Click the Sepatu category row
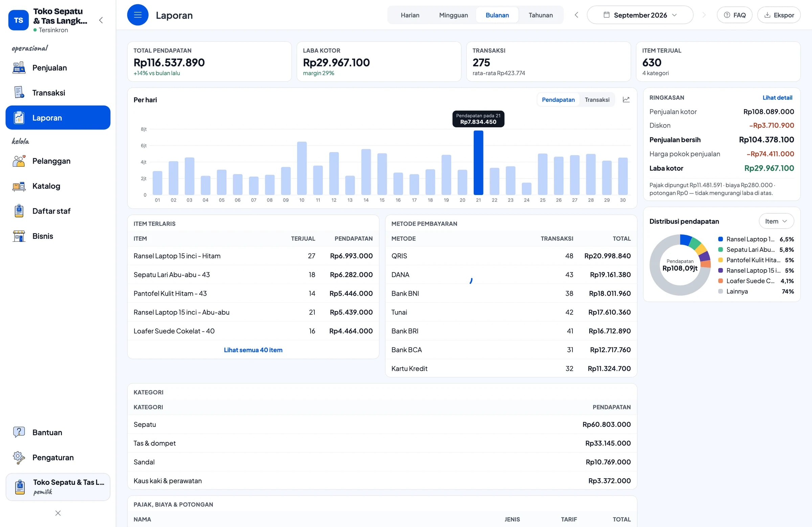The height and width of the screenshot is (527, 812). coord(382,424)
